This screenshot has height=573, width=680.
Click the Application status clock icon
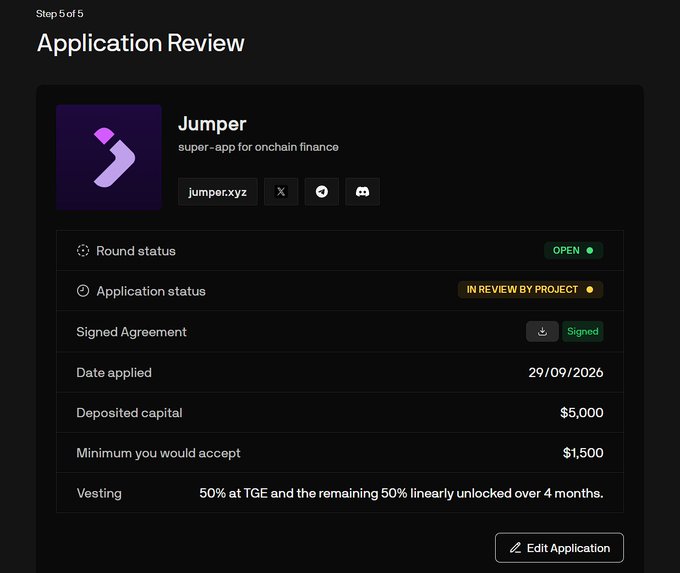tap(83, 291)
